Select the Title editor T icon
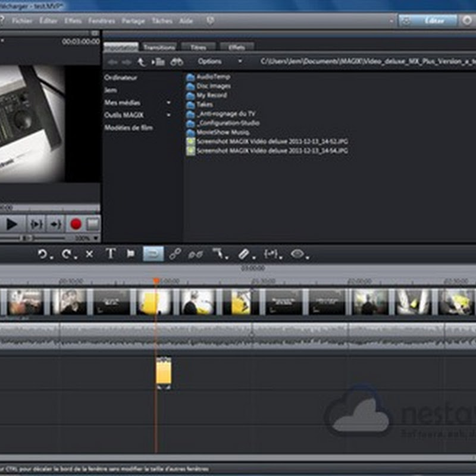The width and height of the screenshot is (476, 476). pos(110,254)
